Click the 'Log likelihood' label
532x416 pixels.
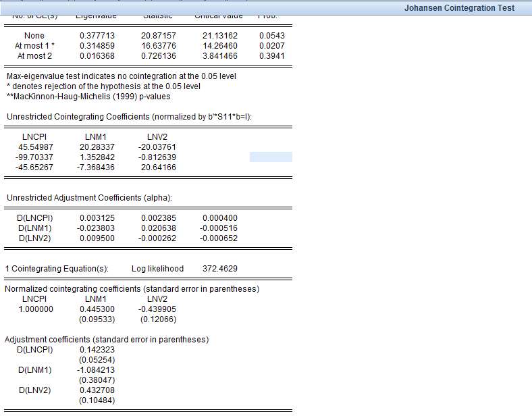pyautogui.click(x=157, y=269)
